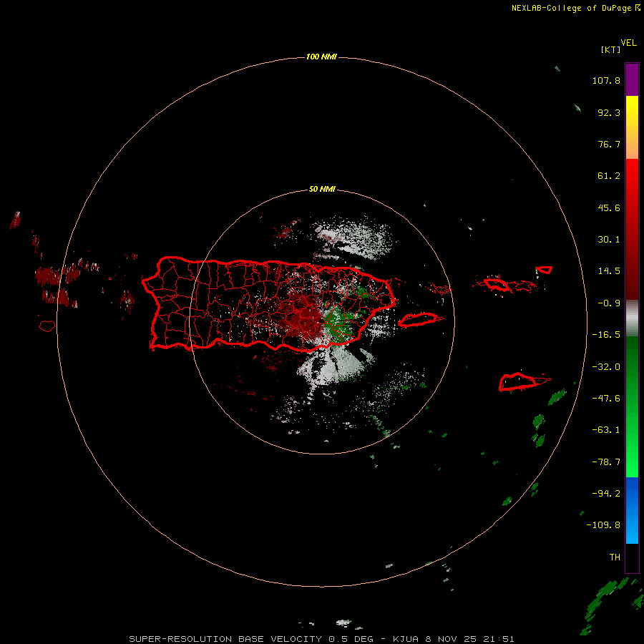The image size is (644, 644).
Task: Click the -47.6 scale value
Action: (x=606, y=399)
